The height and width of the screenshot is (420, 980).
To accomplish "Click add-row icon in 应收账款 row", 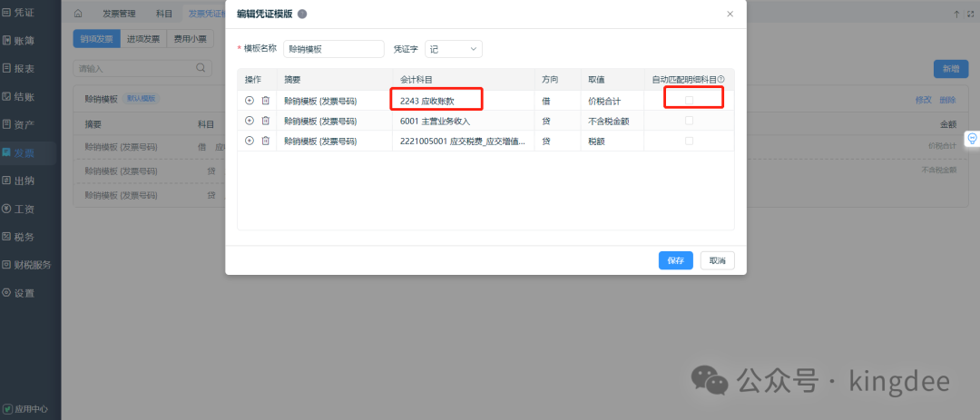I will click(x=250, y=101).
